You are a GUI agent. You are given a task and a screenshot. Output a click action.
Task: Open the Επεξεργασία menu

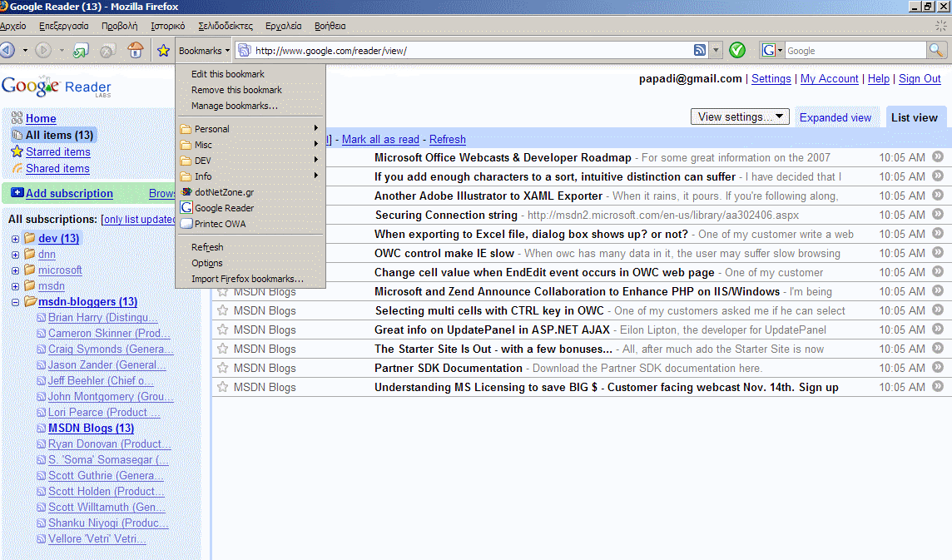point(64,26)
